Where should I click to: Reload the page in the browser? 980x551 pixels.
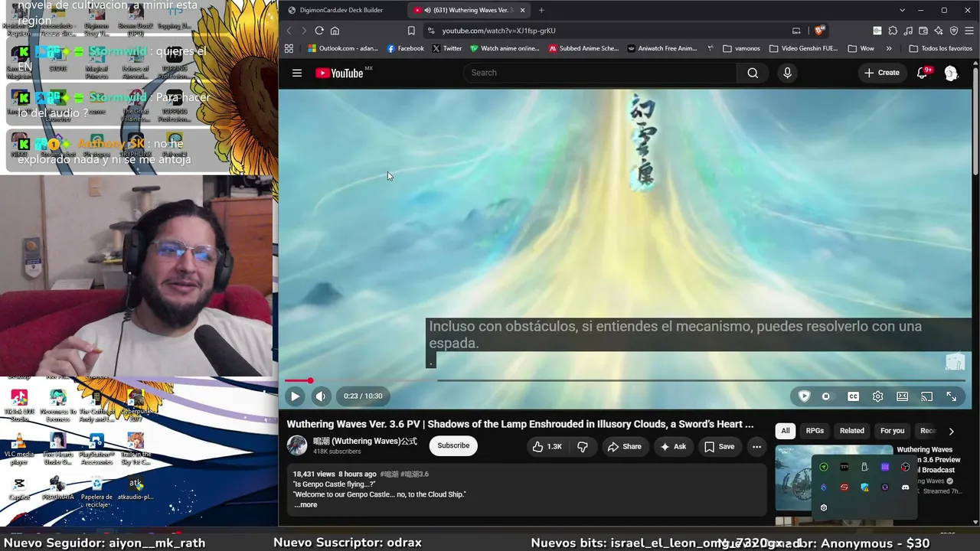pyautogui.click(x=319, y=31)
